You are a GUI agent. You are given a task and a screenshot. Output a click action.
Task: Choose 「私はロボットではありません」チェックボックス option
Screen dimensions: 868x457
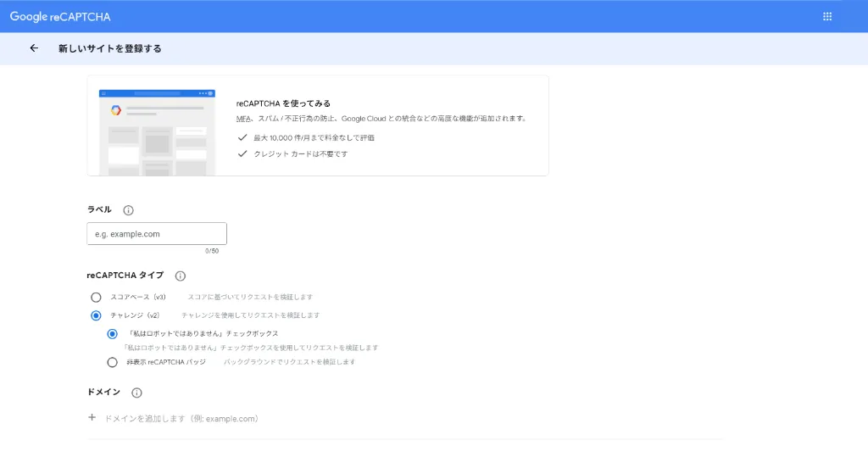point(113,334)
